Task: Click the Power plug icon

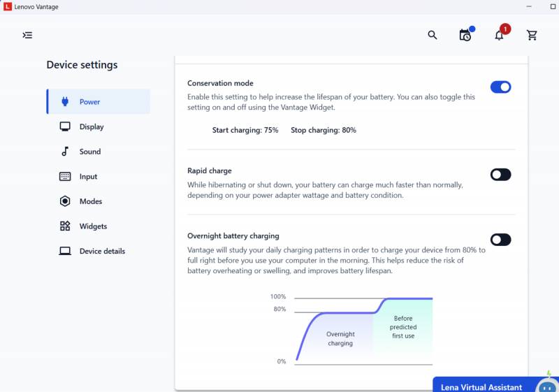Action: (x=65, y=101)
